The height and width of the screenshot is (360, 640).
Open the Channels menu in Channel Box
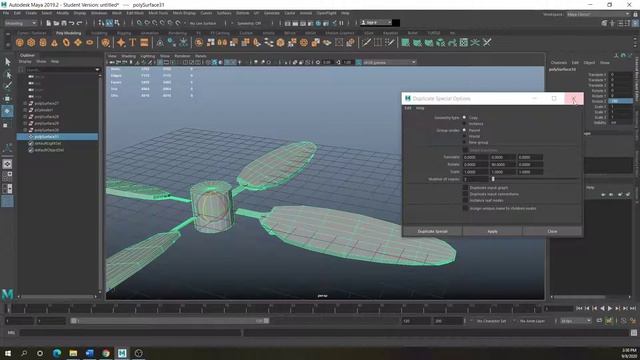click(559, 62)
